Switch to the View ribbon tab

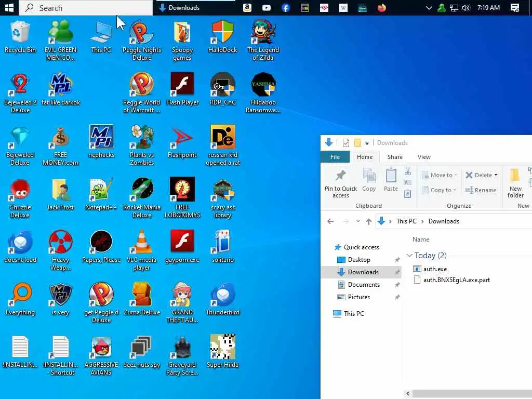click(424, 157)
